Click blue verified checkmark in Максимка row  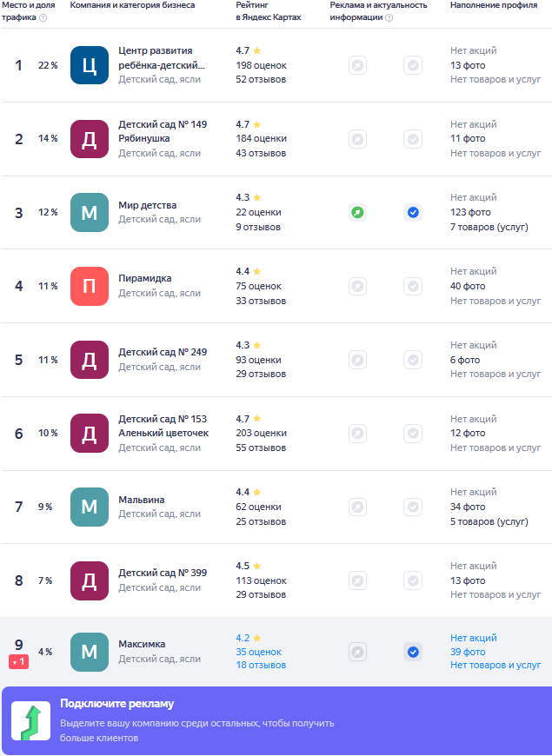(413, 652)
